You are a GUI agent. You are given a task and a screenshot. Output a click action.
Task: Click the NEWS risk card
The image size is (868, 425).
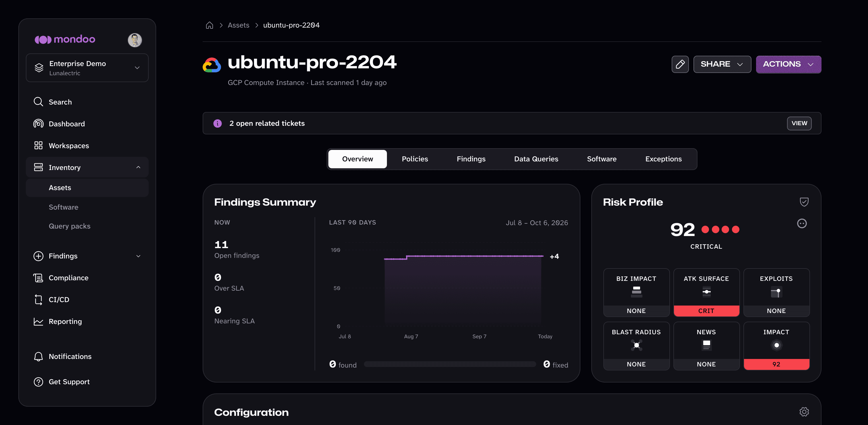pos(706,346)
